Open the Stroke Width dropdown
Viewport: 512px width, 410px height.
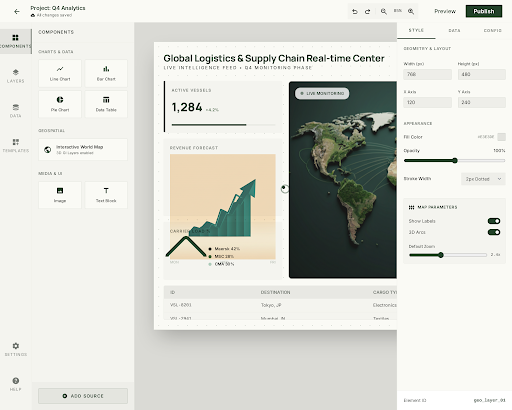point(483,179)
